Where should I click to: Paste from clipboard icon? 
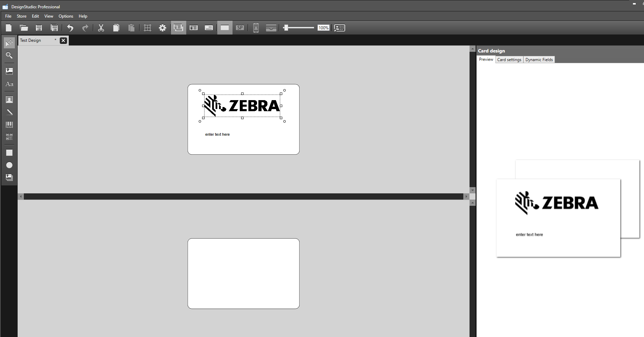131,28
